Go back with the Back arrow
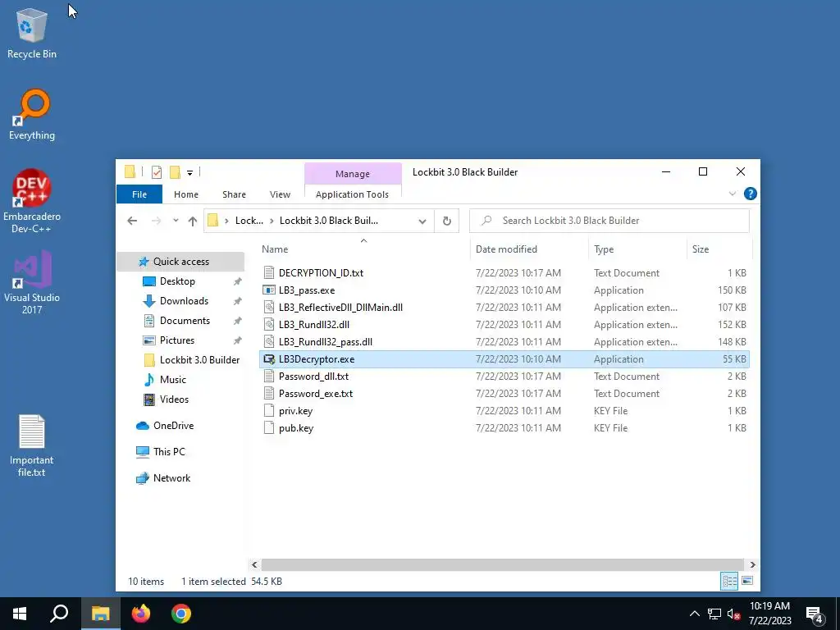The height and width of the screenshot is (630, 840). (x=132, y=221)
